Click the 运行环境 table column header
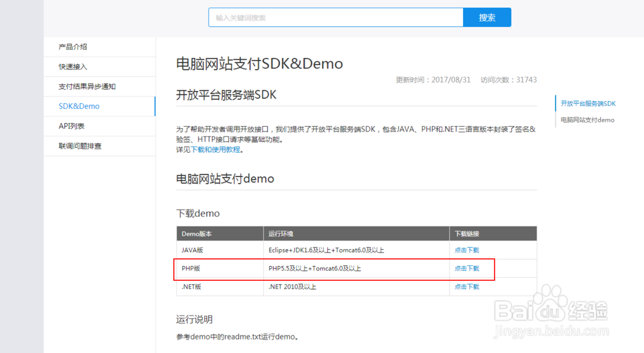This screenshot has height=353, width=644. [x=281, y=234]
